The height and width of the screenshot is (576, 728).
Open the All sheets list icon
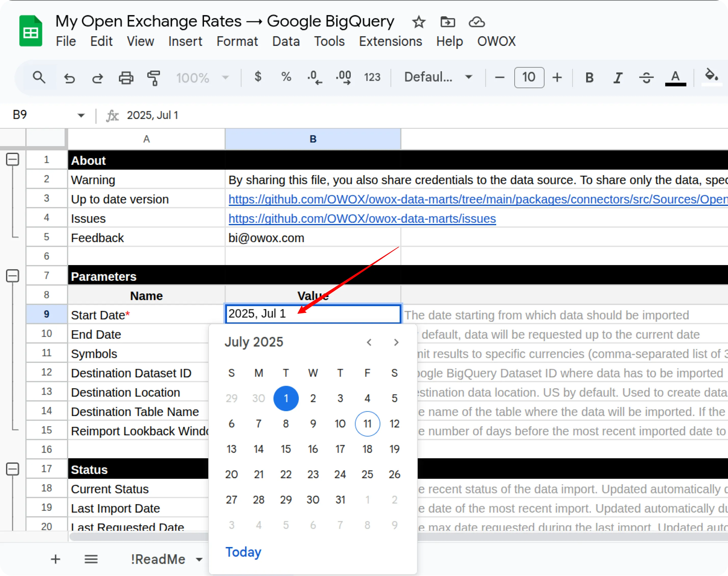coord(91,559)
